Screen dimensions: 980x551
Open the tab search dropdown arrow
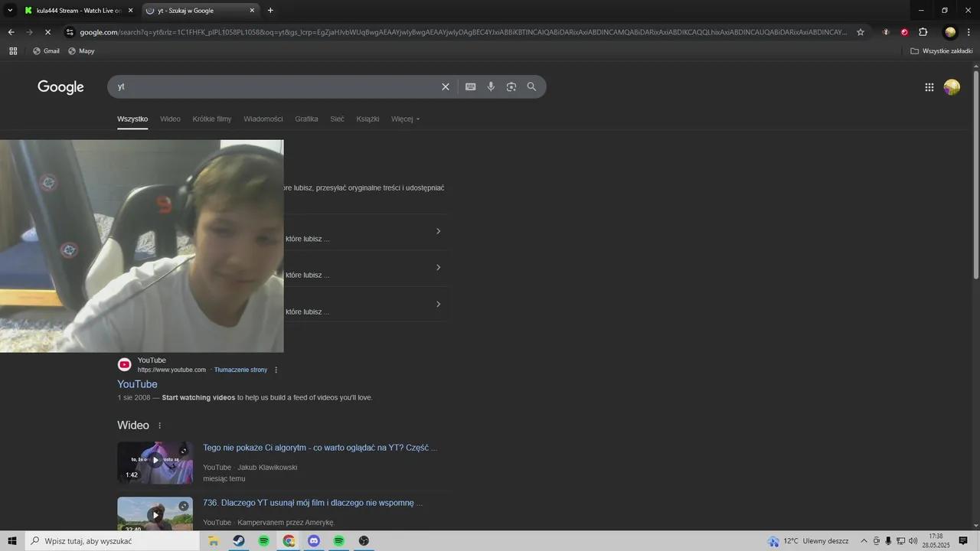point(10,11)
